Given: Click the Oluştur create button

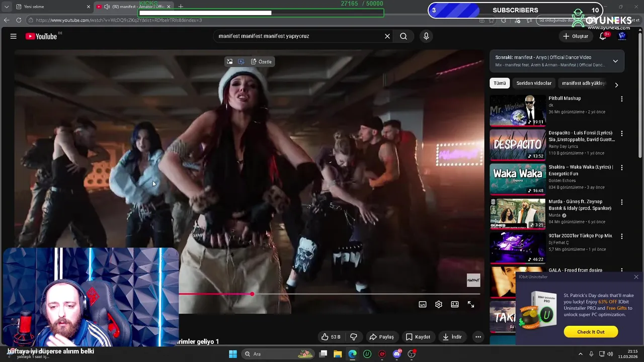Looking at the screenshot, I should click(576, 36).
